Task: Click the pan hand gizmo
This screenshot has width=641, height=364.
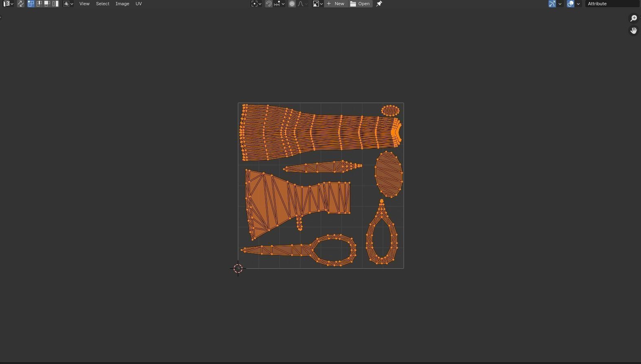Action: [x=634, y=31]
